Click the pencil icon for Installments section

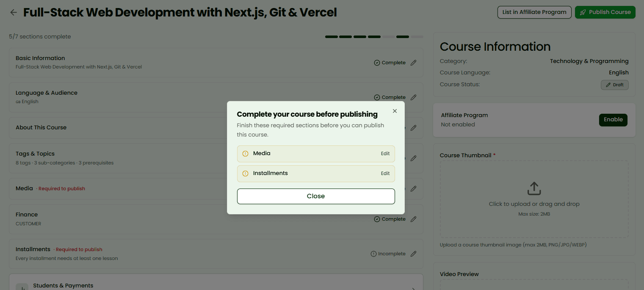(x=414, y=254)
